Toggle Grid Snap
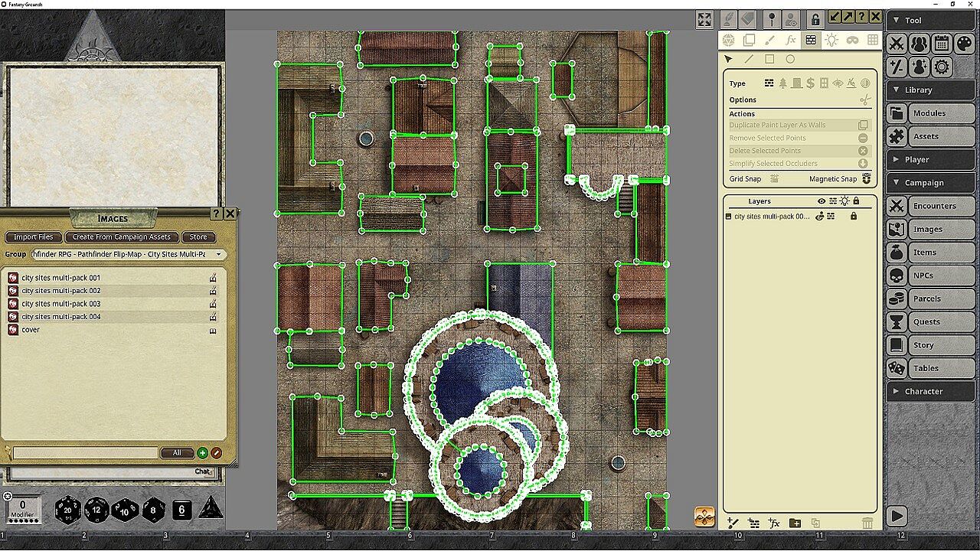 774,179
